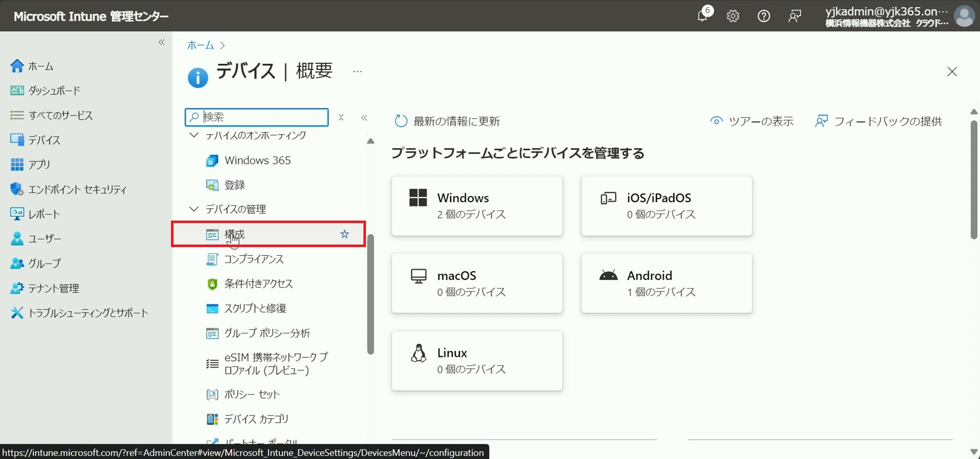Click the アプリ grid icon
This screenshot has height=459, width=980.
[17, 164]
